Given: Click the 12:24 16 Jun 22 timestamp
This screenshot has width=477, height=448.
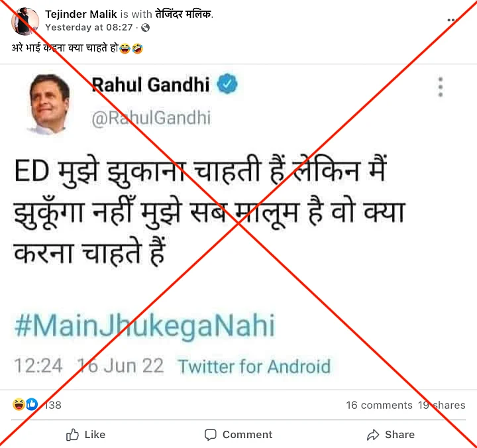Looking at the screenshot, I should [x=89, y=366].
